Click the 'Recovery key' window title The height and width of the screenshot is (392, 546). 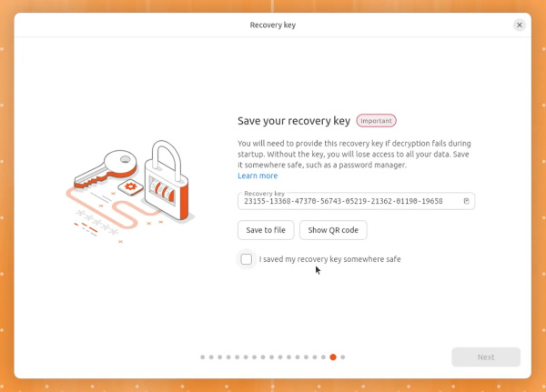click(x=273, y=25)
